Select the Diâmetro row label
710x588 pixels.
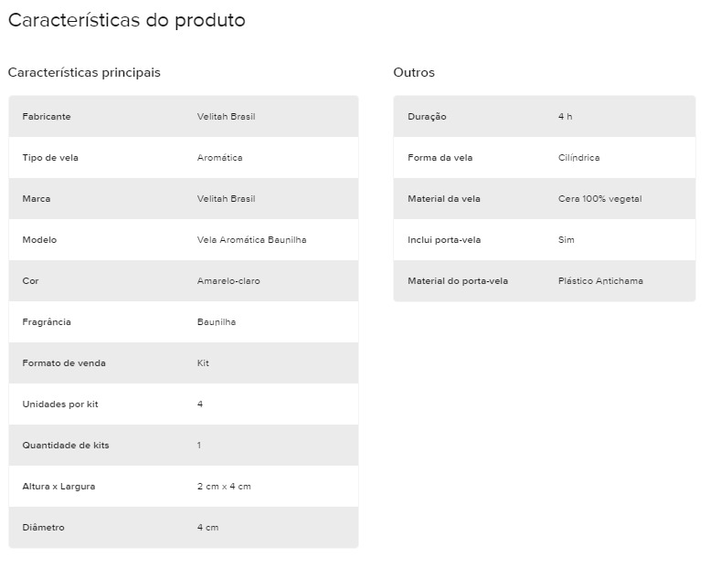click(44, 528)
